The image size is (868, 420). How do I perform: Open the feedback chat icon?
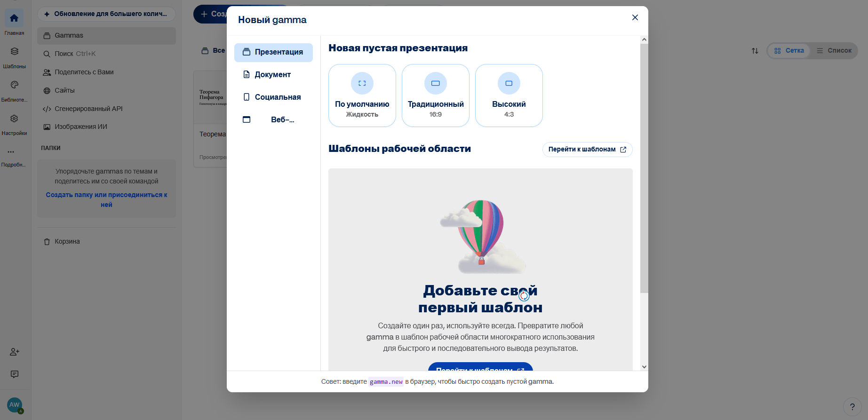15,374
